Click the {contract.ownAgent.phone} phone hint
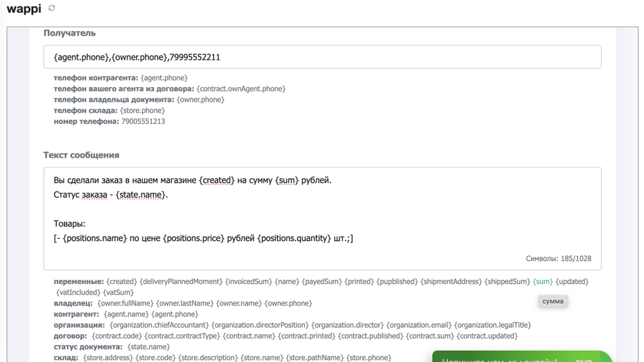644x362 pixels. point(241,88)
